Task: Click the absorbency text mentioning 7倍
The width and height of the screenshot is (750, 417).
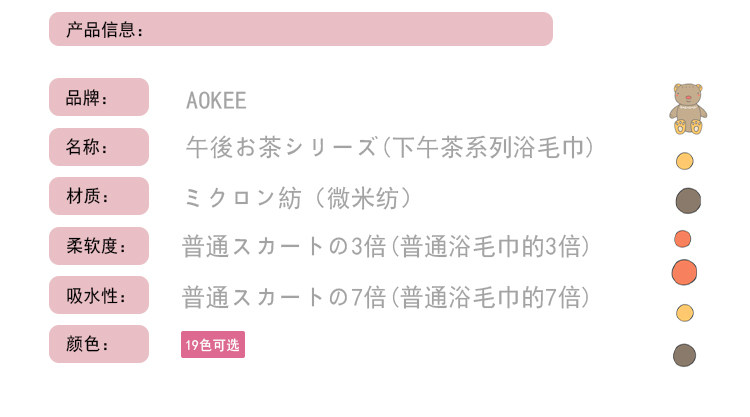Action: click(386, 297)
